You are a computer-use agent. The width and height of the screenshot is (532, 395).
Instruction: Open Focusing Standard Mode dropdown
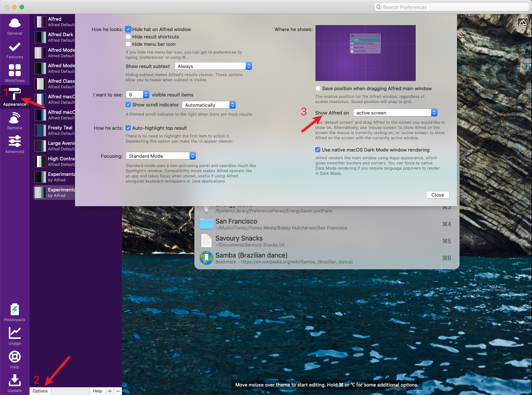(x=161, y=156)
